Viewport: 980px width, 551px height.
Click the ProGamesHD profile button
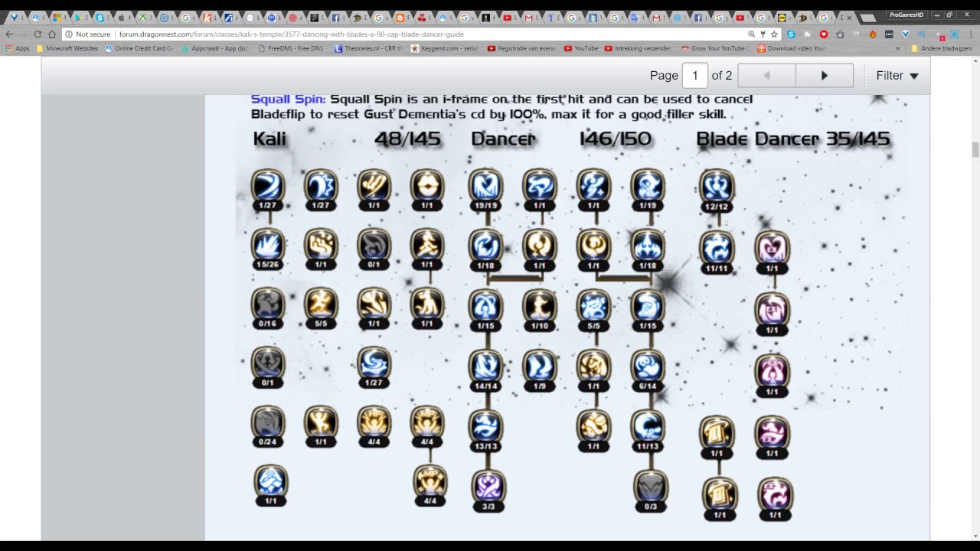tap(906, 15)
